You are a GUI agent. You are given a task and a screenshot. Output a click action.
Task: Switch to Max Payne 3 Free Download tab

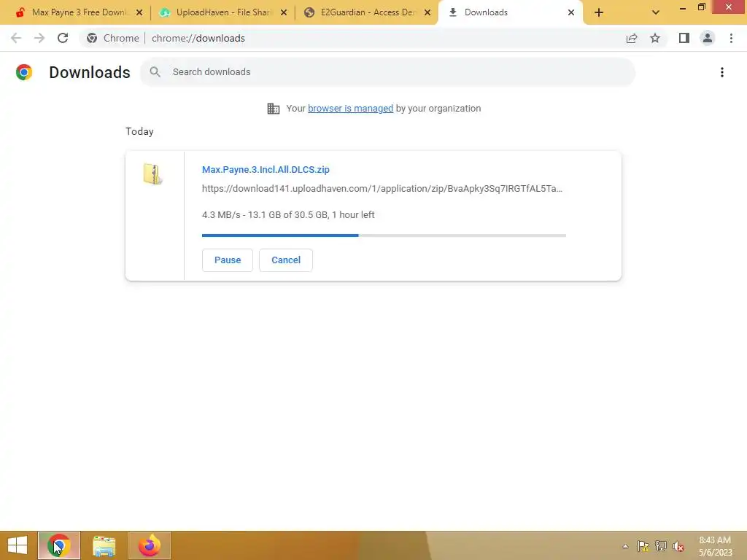pyautogui.click(x=79, y=12)
